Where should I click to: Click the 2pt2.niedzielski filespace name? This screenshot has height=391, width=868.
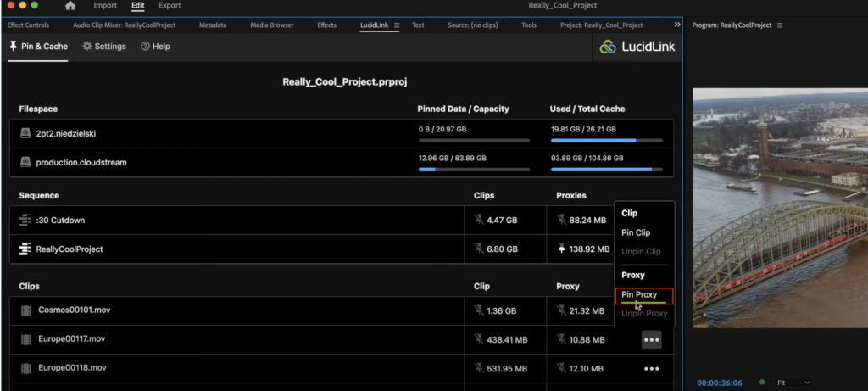(x=66, y=133)
